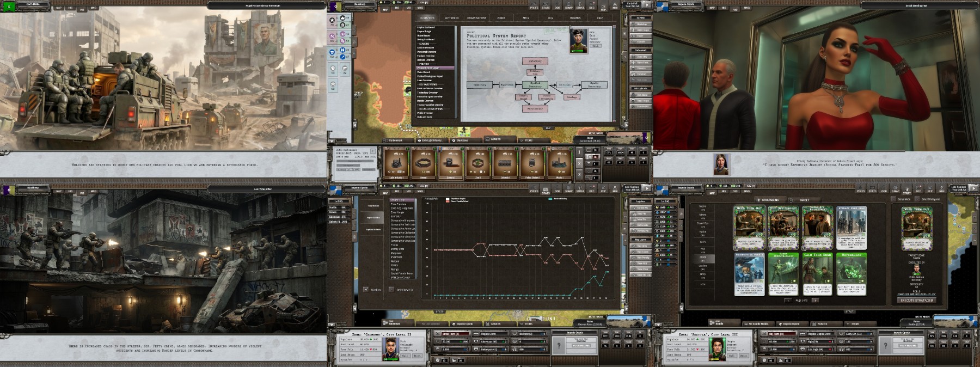Screen dimensions: 980x367
Task: Toggle Only Show checkbox in Political Polls
Action: 391,290
